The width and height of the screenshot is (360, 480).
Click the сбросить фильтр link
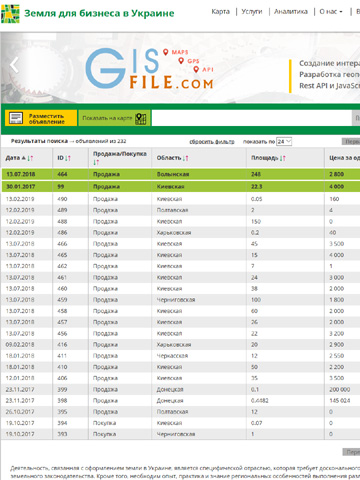212,142
